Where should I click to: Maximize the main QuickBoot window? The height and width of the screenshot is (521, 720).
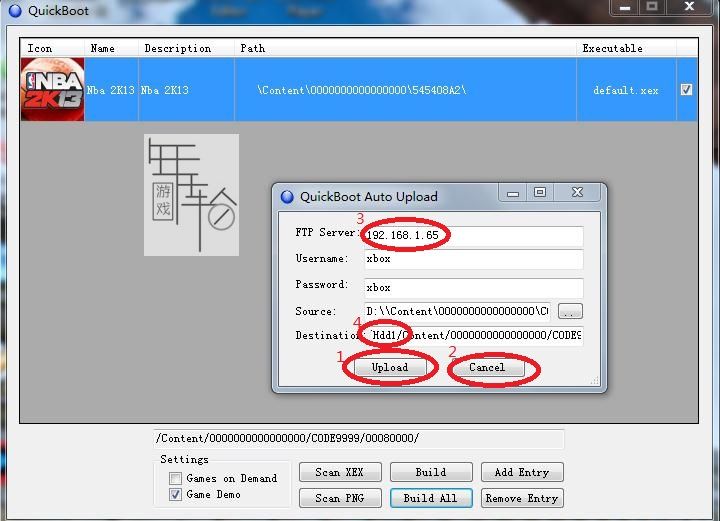click(652, 7)
